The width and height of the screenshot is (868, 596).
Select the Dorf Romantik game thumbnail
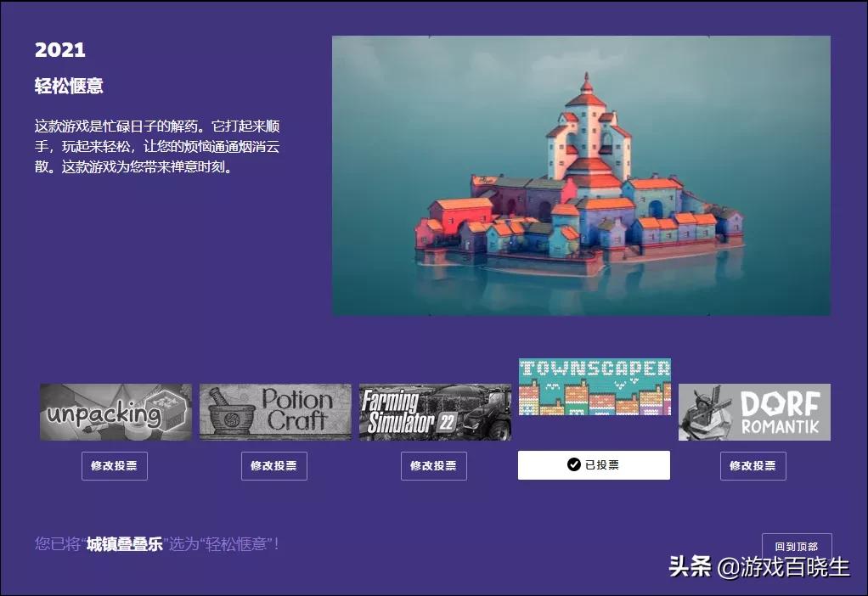pos(753,413)
